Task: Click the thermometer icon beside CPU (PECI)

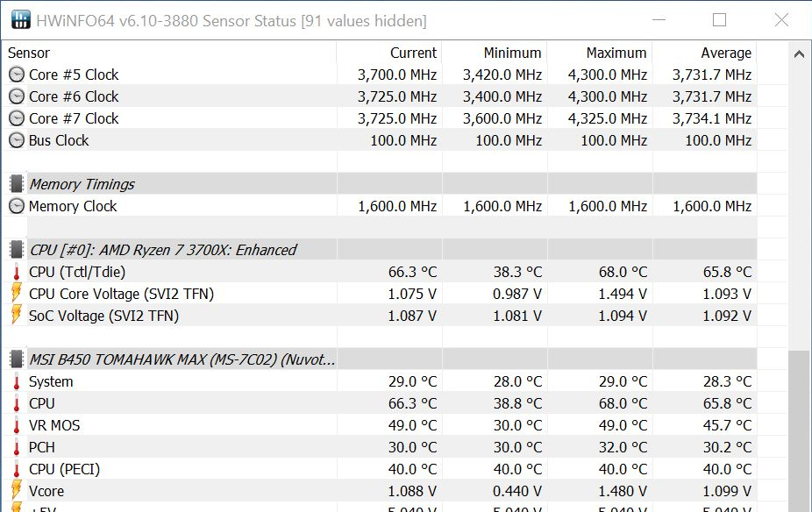Action: [17, 469]
